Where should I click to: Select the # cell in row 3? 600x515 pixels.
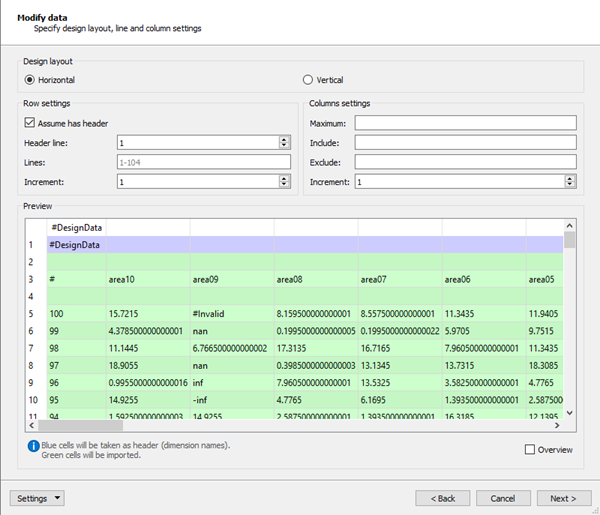click(x=77, y=279)
